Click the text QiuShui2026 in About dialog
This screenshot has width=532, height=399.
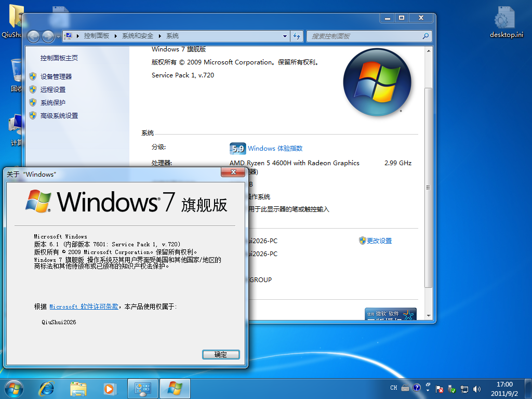pos(59,322)
